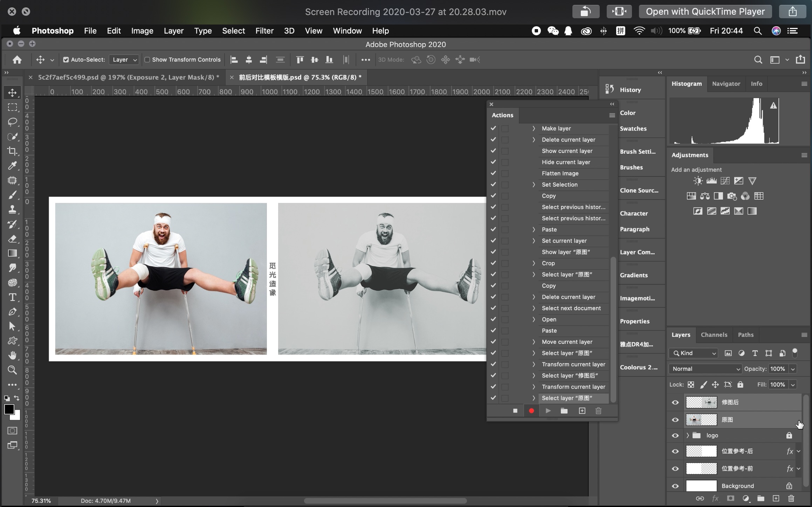This screenshot has height=507, width=812.
Task: Stop recording in Actions panel
Action: 515,411
